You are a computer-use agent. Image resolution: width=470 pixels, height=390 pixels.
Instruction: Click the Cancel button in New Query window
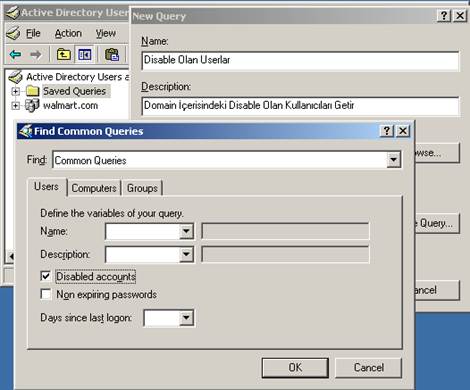tap(437, 290)
